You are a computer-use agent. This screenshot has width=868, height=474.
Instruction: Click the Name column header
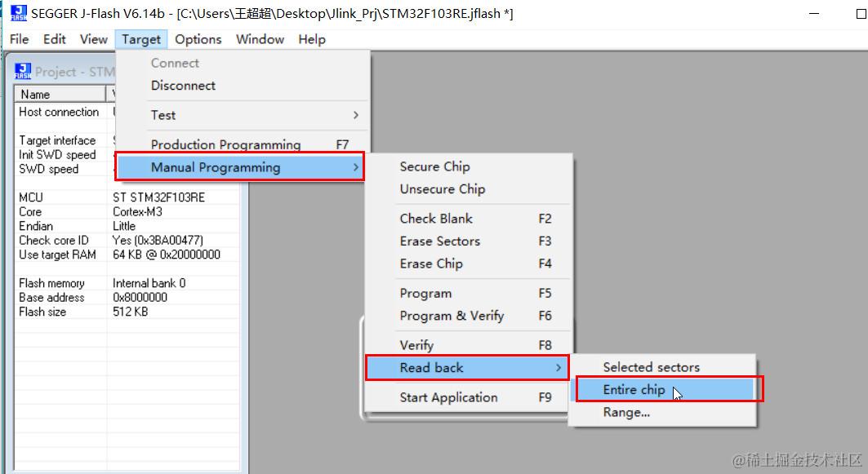60,94
